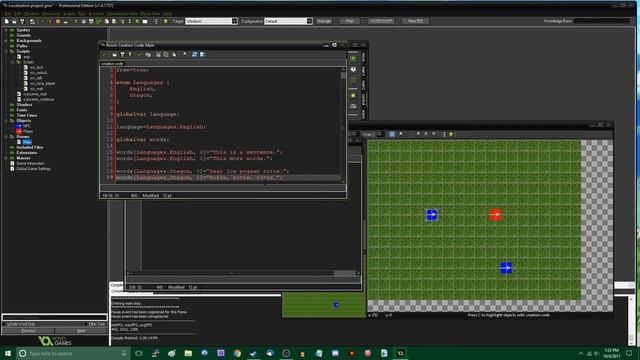This screenshot has height=360, width=640.
Task: Select the creation code tab in code editor
Action: [x=112, y=64]
